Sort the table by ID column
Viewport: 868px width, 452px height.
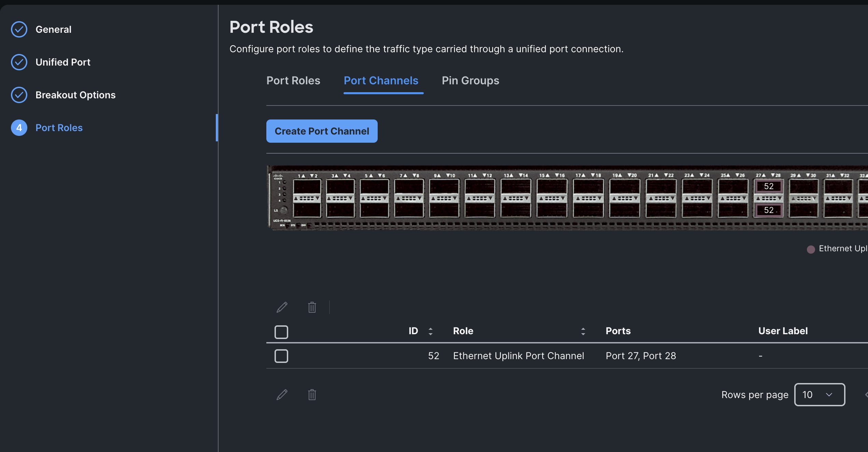pyautogui.click(x=430, y=331)
